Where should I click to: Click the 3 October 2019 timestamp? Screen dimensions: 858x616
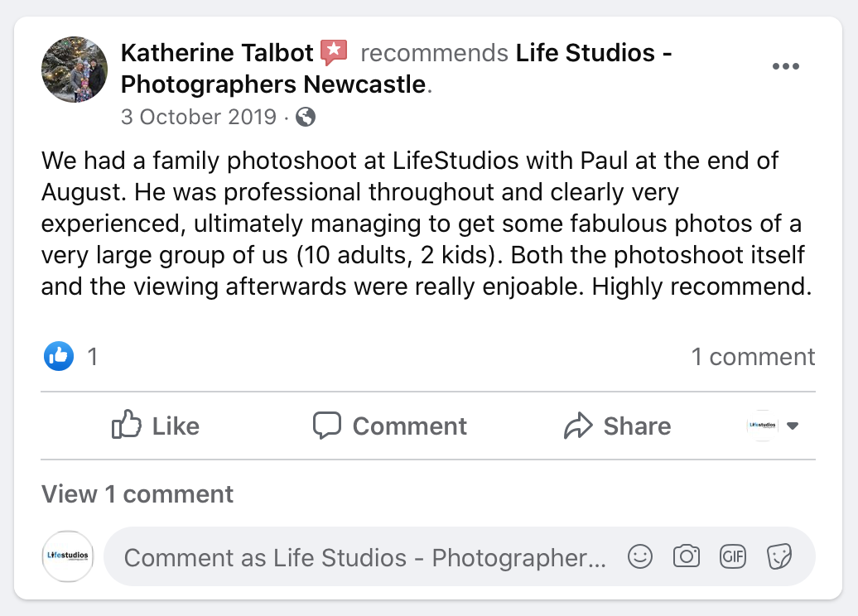click(199, 117)
